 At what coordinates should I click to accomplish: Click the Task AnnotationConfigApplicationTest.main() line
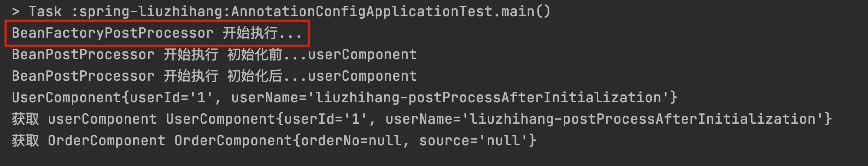pyautogui.click(x=281, y=12)
